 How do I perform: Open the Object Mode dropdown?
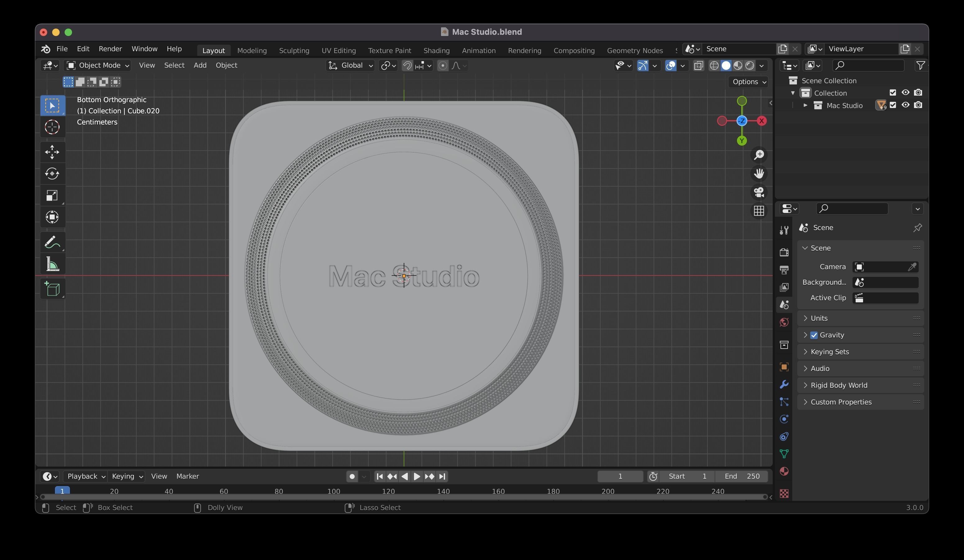98,65
